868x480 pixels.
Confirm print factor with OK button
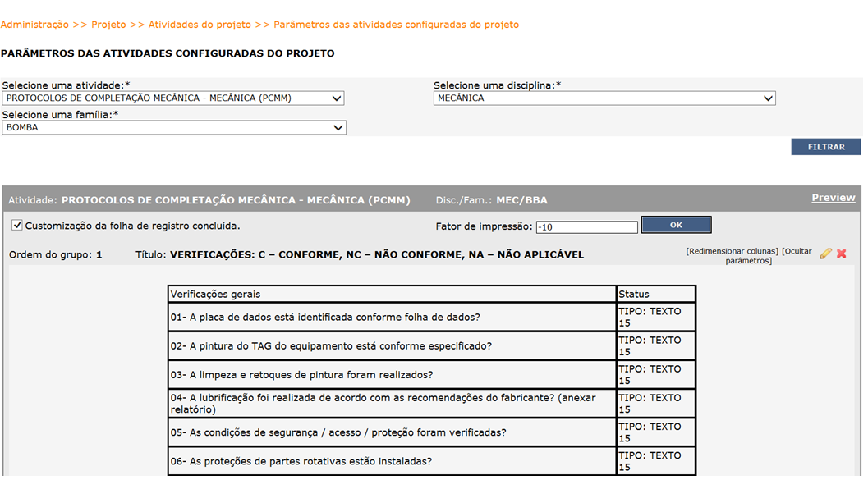[x=676, y=225]
